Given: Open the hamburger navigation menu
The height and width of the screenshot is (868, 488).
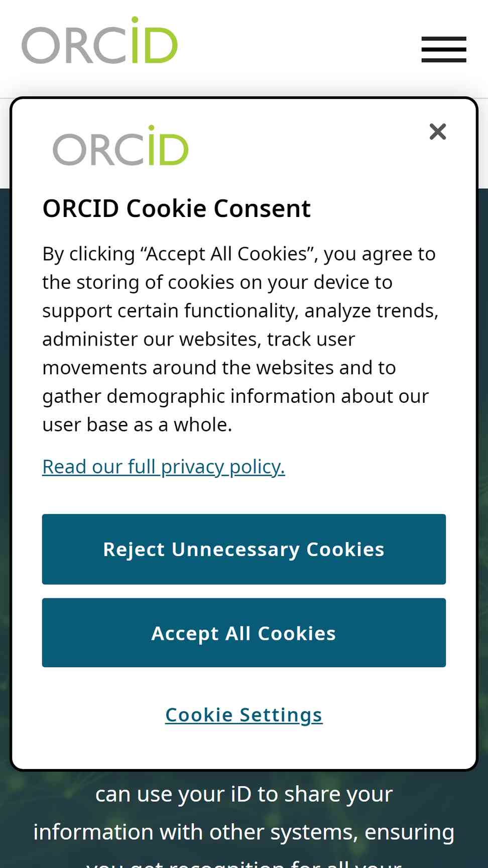Looking at the screenshot, I should (x=444, y=49).
